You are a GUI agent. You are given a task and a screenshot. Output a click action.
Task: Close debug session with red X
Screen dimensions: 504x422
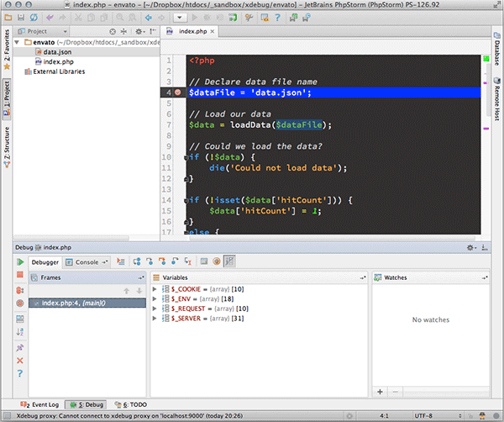click(20, 361)
